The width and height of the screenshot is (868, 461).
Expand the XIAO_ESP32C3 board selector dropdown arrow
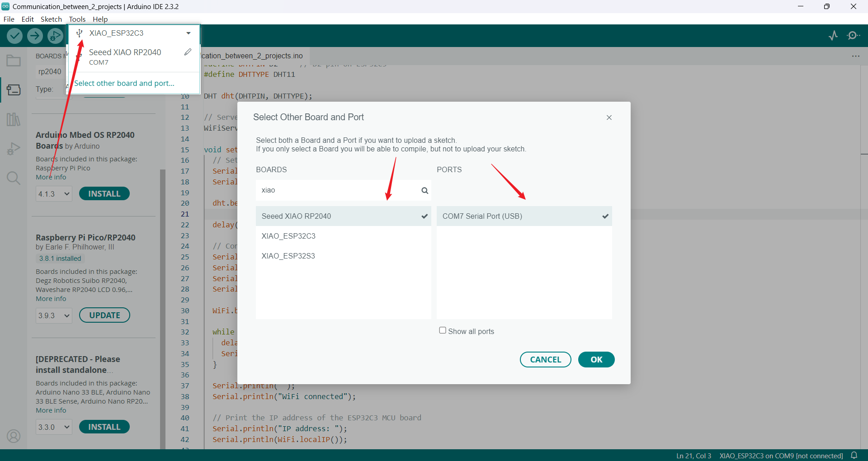[x=189, y=33]
